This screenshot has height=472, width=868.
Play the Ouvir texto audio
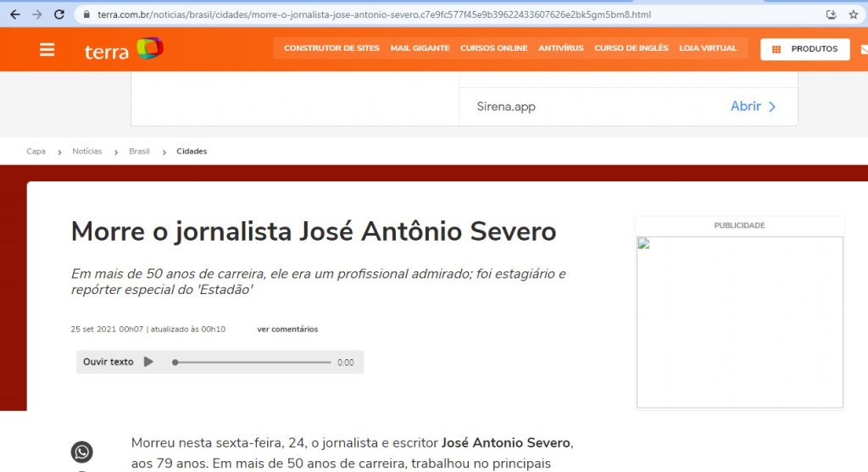(x=148, y=362)
